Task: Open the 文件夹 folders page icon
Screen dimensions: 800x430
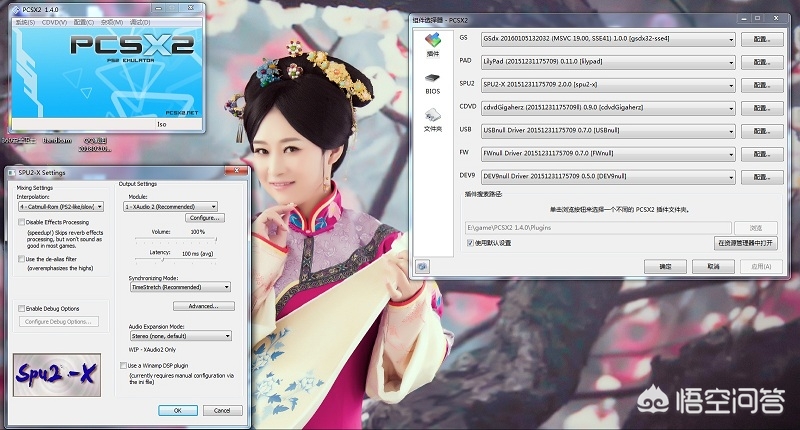Action: [x=433, y=120]
